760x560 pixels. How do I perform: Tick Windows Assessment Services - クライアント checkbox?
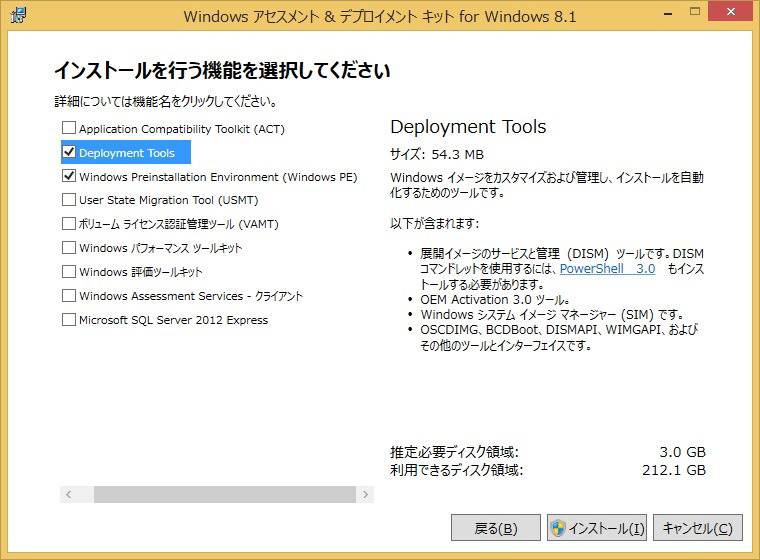coord(69,295)
